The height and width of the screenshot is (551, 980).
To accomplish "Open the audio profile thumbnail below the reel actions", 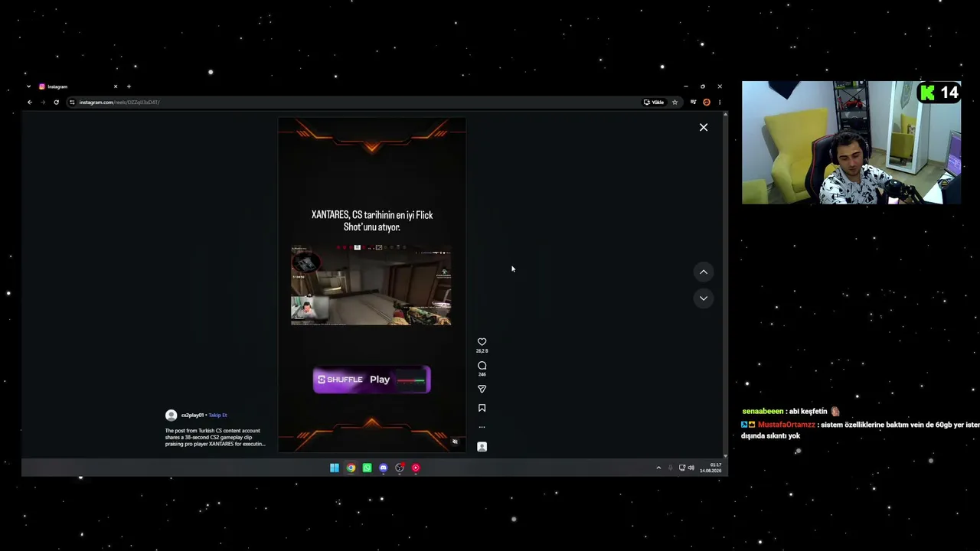I will [x=482, y=446].
